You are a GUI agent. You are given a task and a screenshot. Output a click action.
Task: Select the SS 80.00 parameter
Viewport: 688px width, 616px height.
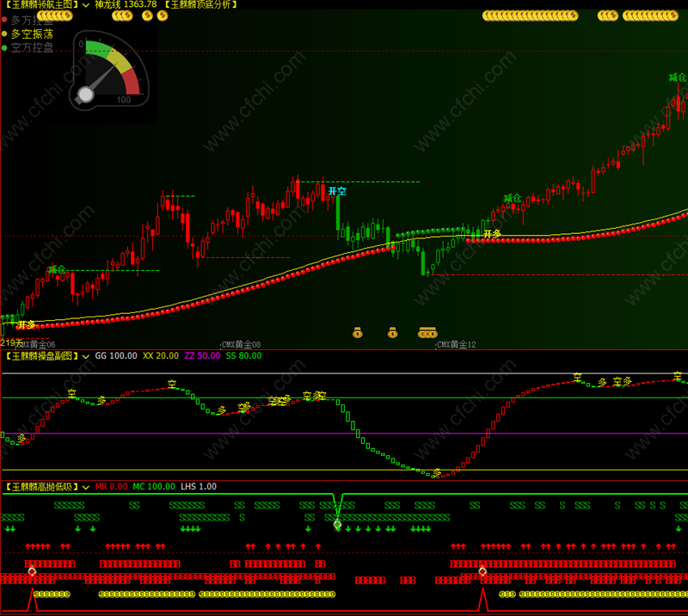pyautogui.click(x=243, y=356)
